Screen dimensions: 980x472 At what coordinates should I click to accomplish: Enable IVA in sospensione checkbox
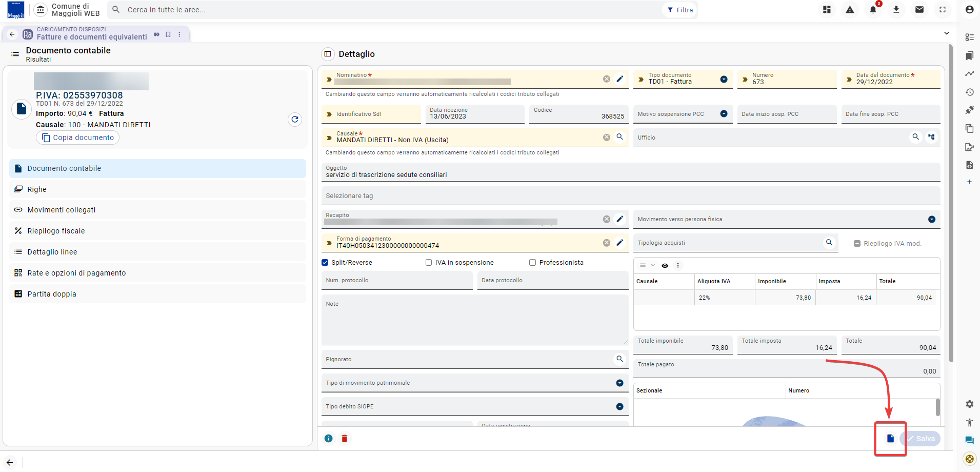429,263
